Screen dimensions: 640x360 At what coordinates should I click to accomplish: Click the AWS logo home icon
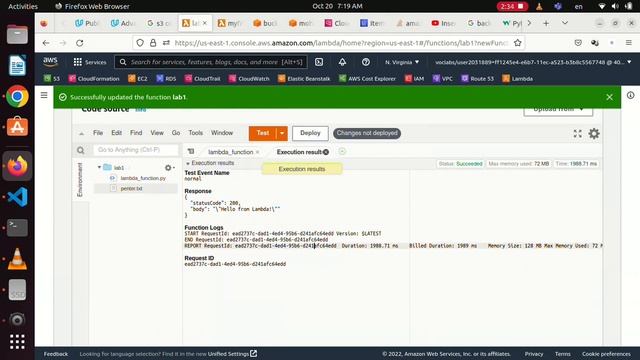pos(51,62)
